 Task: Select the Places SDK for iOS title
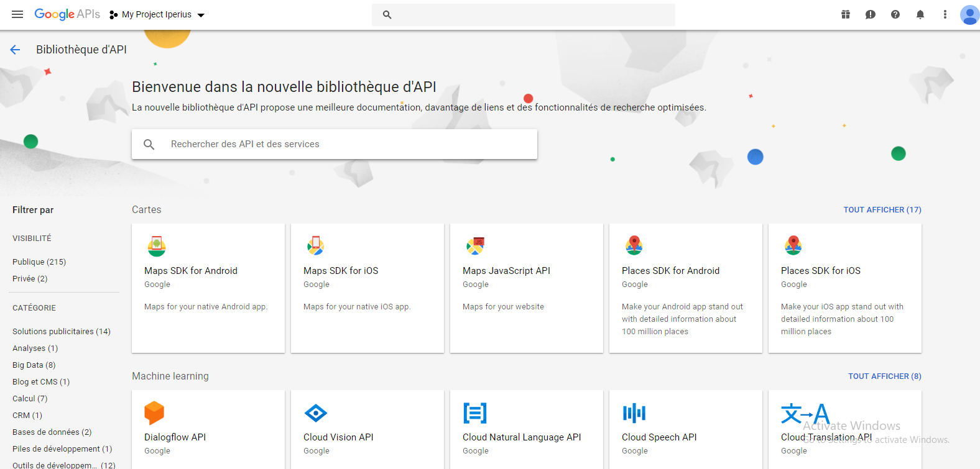click(x=821, y=271)
